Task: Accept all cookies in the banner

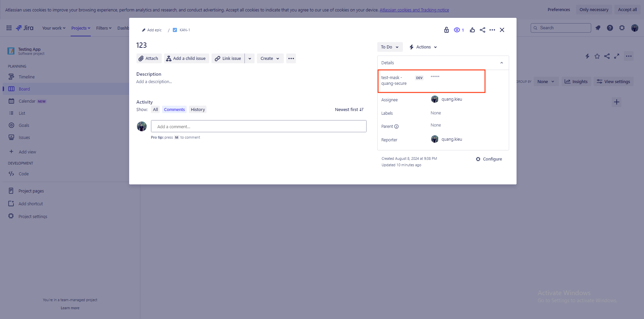Action: (627, 10)
